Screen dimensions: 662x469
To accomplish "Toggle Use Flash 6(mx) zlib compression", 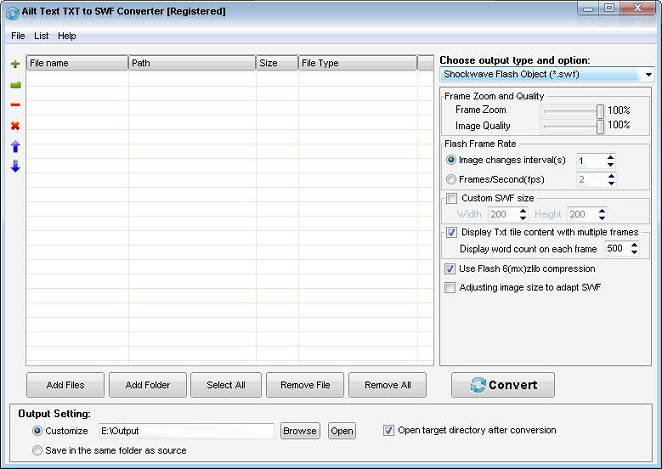I will coord(450,269).
